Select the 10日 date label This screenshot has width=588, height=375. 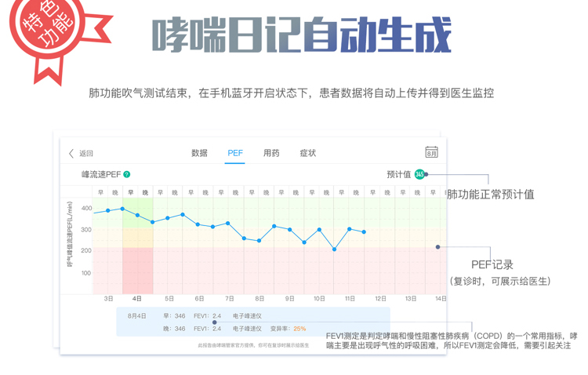[x=319, y=298]
